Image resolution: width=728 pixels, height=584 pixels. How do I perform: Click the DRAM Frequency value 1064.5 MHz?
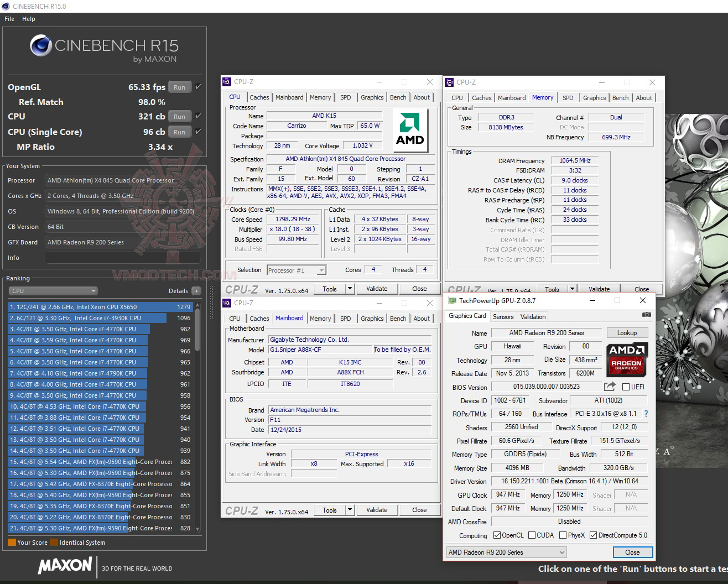(x=575, y=161)
